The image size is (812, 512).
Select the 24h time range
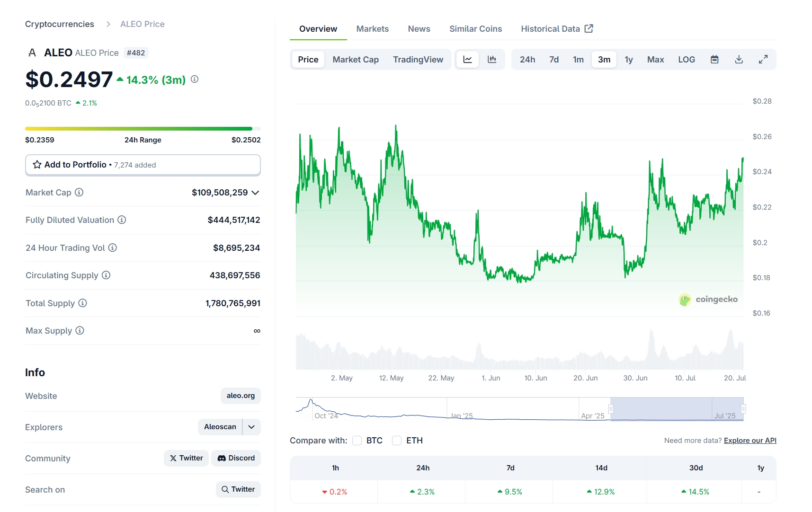pos(527,60)
